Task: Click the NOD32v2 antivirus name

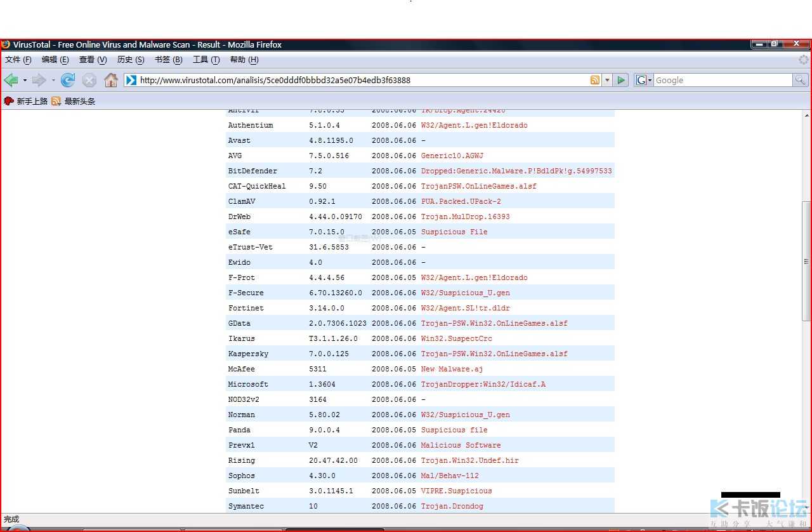Action: tap(244, 399)
